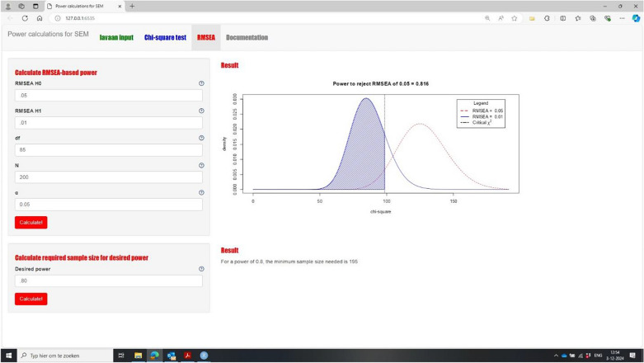Viewport: 644px width, 363px height.
Task: Open help for RMSEA H0 field
Action: pyautogui.click(x=201, y=83)
